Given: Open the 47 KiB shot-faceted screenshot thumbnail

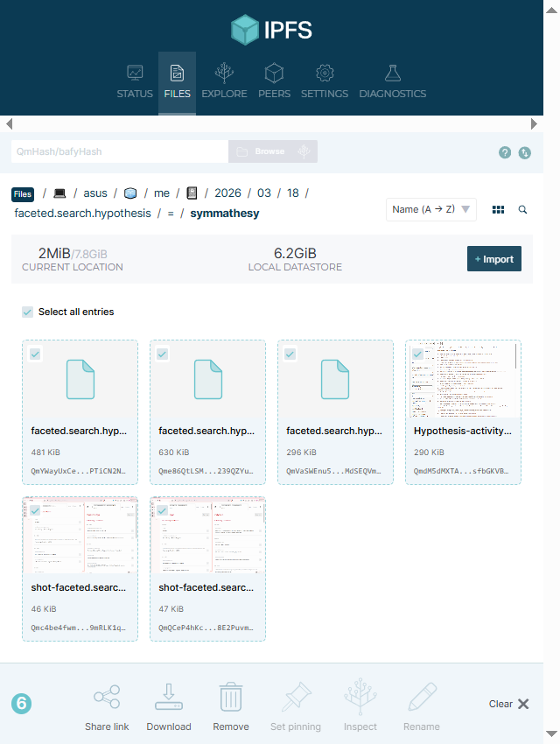Looking at the screenshot, I should tap(208, 537).
